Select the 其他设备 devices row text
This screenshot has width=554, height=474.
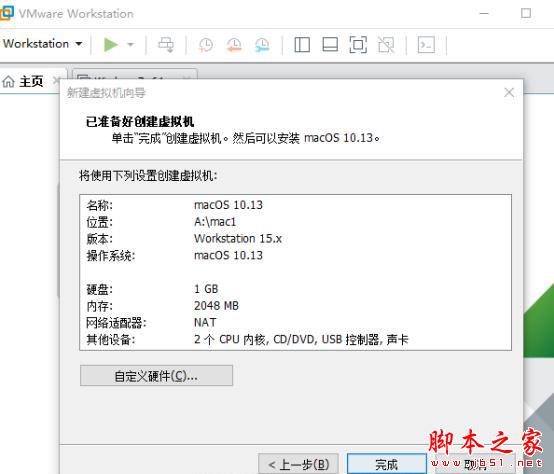pos(301,339)
